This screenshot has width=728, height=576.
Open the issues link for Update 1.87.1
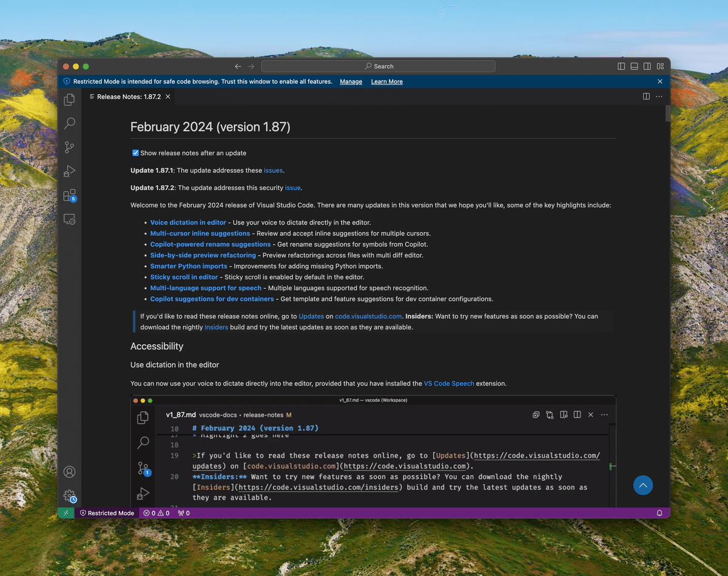[273, 171]
